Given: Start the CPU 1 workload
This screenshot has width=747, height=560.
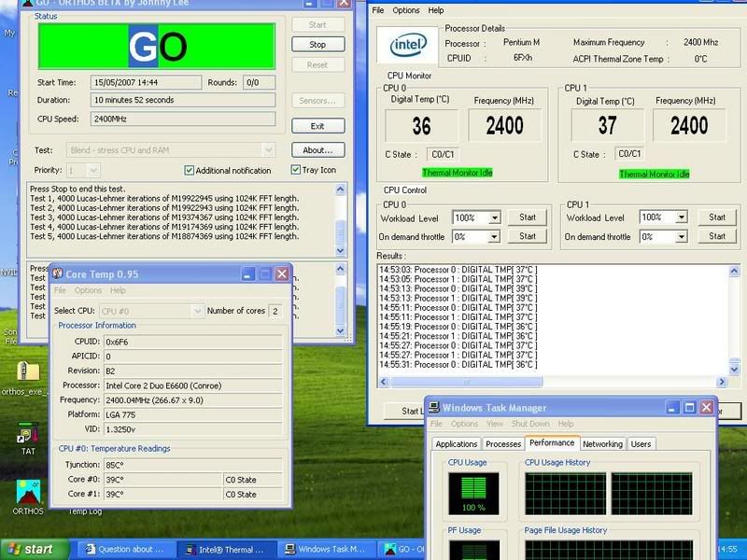Looking at the screenshot, I should (x=717, y=217).
